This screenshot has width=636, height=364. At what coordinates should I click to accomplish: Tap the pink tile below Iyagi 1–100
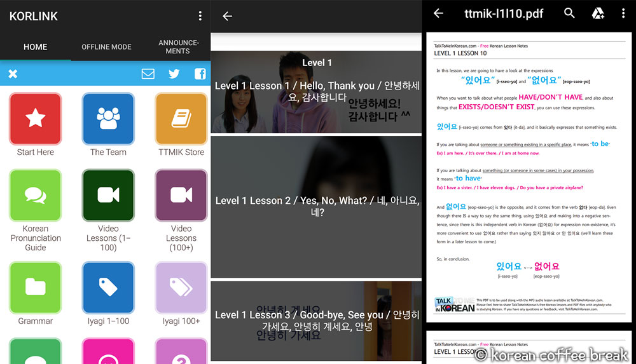[x=108, y=351]
